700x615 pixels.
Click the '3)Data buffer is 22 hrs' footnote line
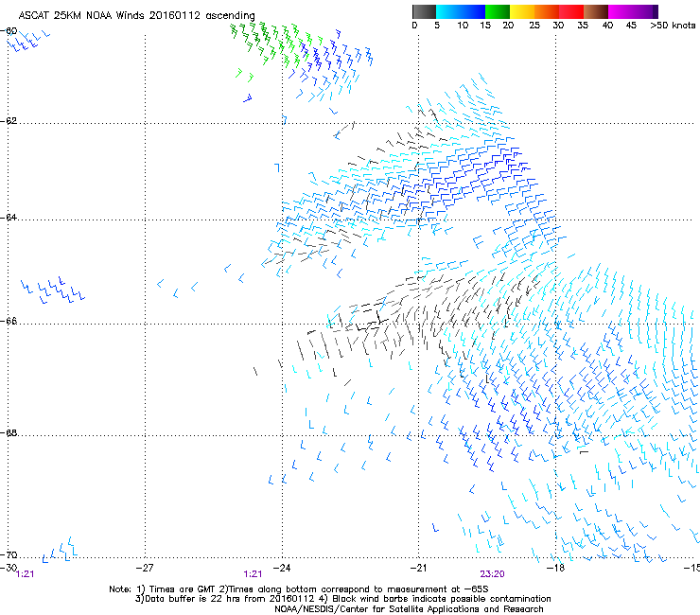[342, 599]
